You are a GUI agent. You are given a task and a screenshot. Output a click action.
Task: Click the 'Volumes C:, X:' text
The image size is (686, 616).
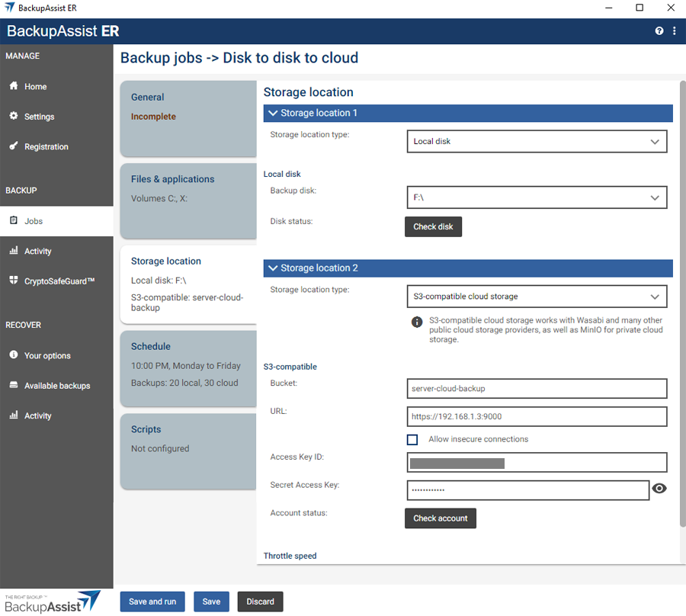pos(159,198)
